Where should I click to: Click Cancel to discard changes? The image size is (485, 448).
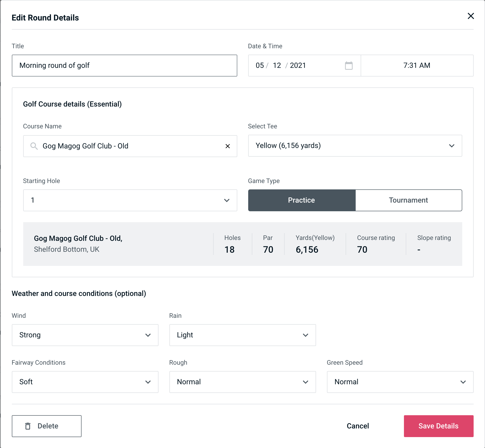357,425
